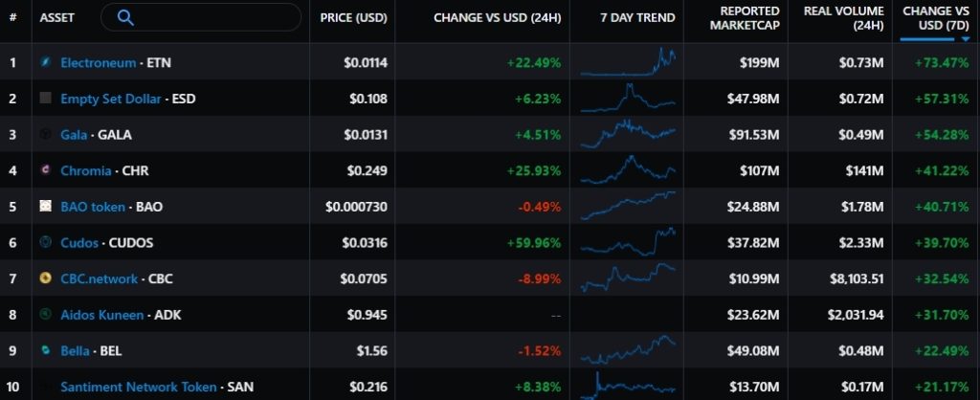Click the Bella coin logo
The image size is (980, 400).
click(45, 351)
